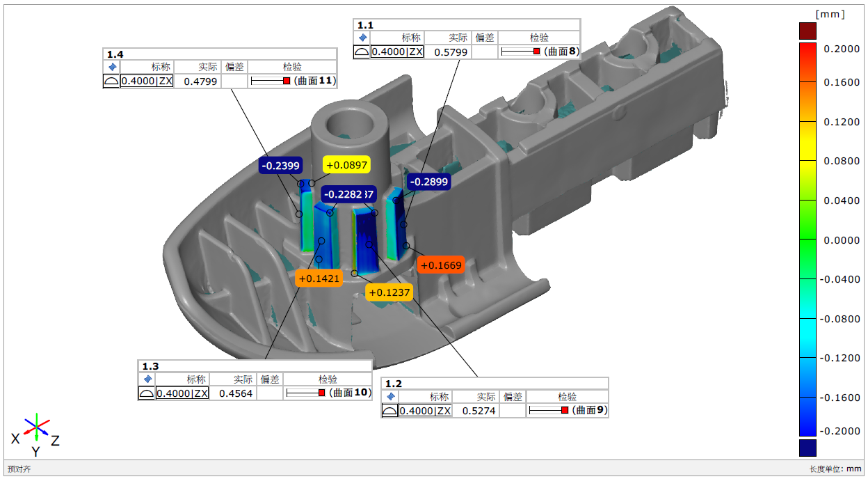Select the +0.0897 yellow deviation label

coord(346,164)
